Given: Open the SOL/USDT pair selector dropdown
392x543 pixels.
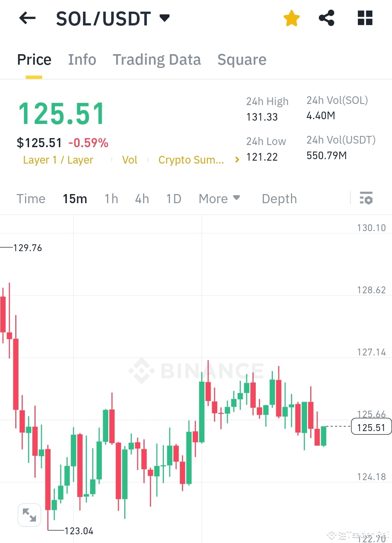Looking at the screenshot, I should tap(165, 17).
